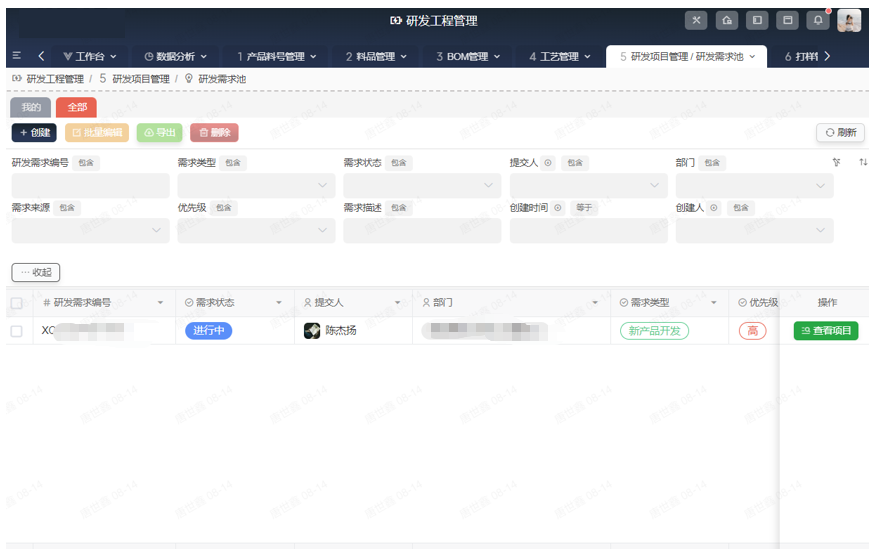Open the 部门 filter dropdown

coord(754,185)
